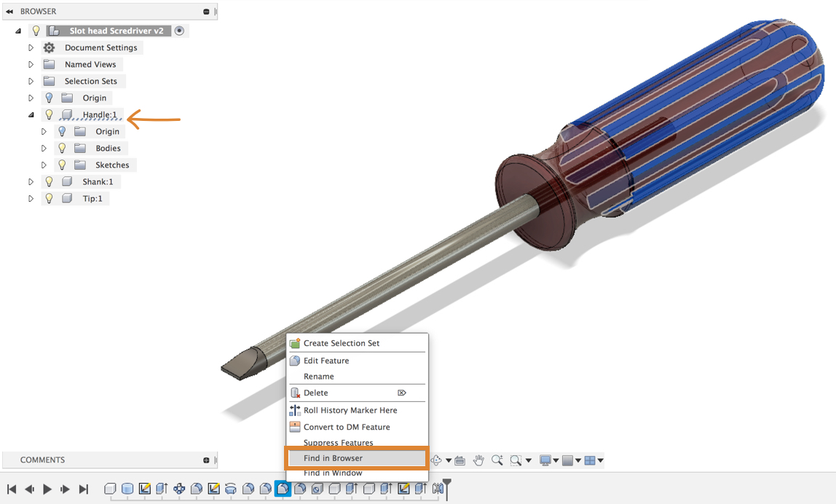Toggle the Sketches folder lightbulb
This screenshot has width=836, height=504.
tap(62, 165)
